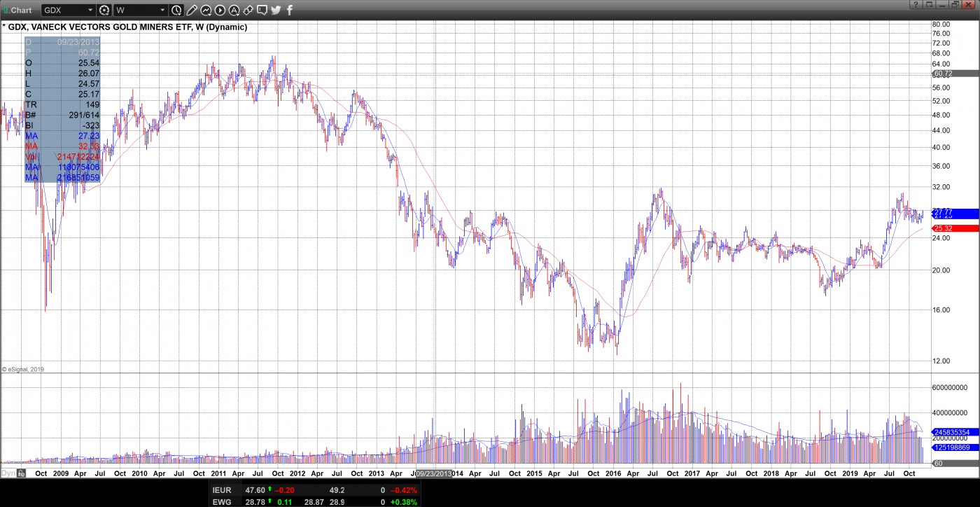
Task: Click the blue MA 27.23 value
Action: pyautogui.click(x=89, y=136)
